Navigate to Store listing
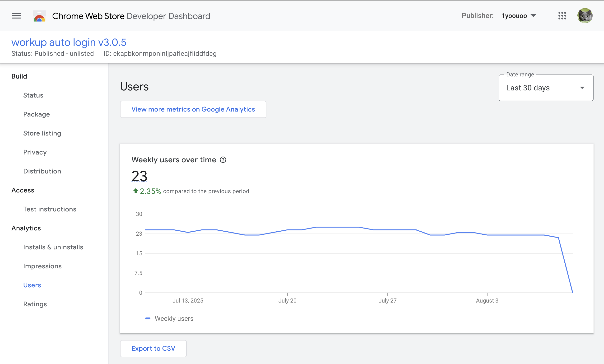 click(42, 133)
